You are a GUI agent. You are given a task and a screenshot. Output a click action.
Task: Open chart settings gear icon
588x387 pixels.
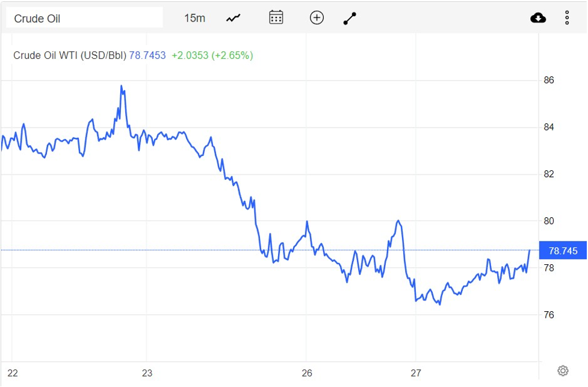pyautogui.click(x=563, y=370)
